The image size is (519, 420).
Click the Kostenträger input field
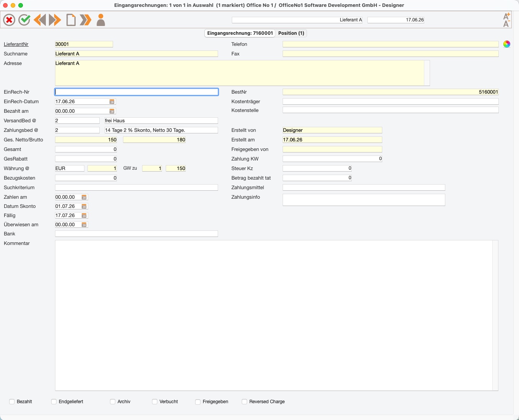391,102
